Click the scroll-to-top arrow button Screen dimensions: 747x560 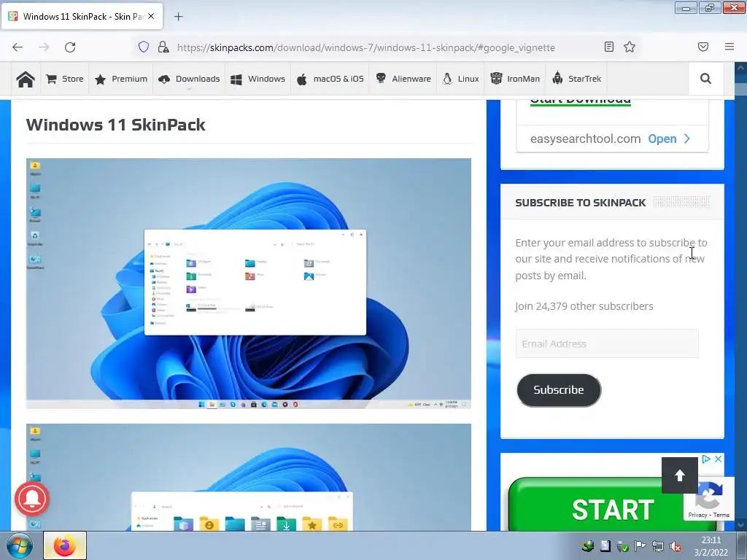pyautogui.click(x=680, y=475)
